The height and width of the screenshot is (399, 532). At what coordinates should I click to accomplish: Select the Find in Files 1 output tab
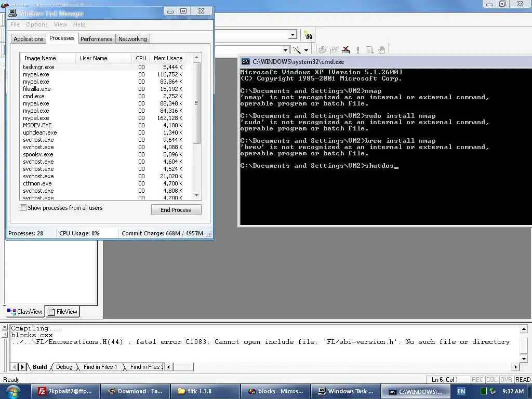(x=100, y=367)
